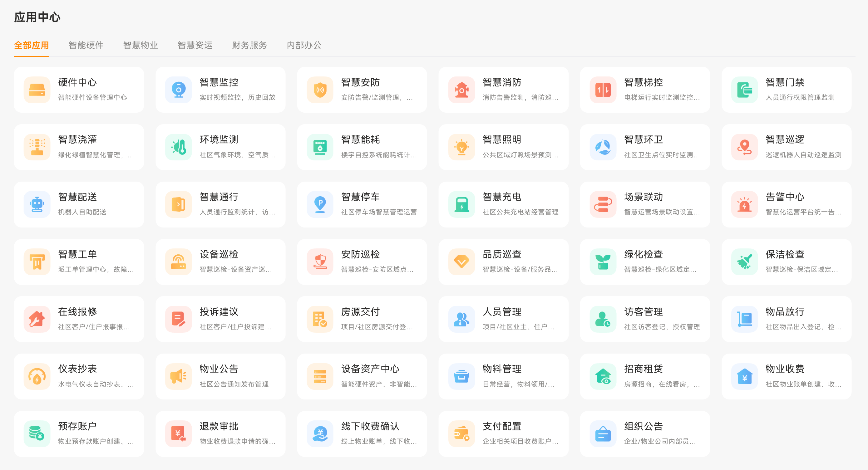Click description text 巡逻机器人自动巡逻监测

point(803,155)
